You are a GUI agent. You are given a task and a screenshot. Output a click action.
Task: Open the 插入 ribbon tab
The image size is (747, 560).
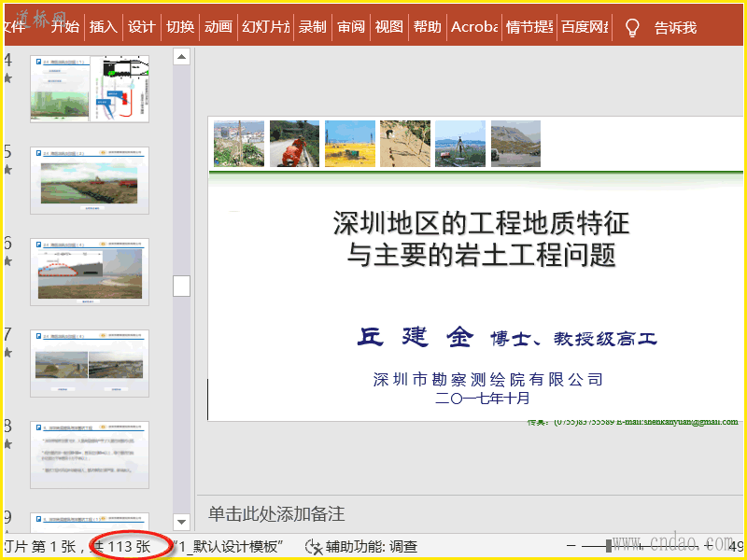tap(104, 27)
